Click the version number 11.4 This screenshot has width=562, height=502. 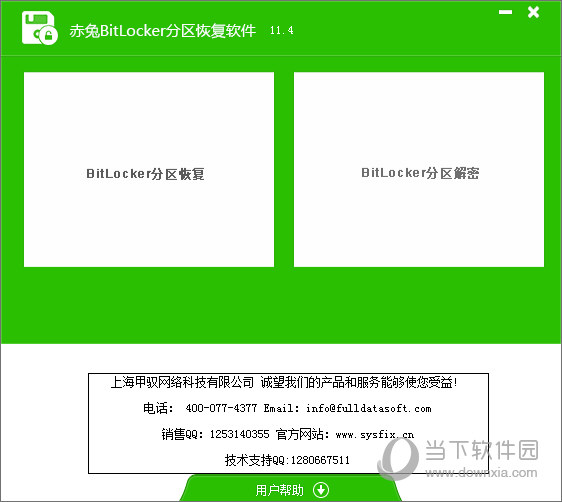(x=282, y=30)
